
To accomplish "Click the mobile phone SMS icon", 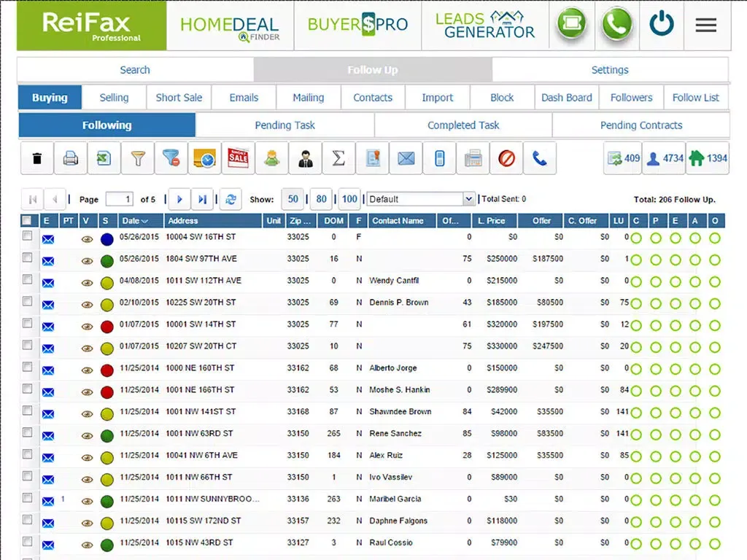I will [440, 158].
